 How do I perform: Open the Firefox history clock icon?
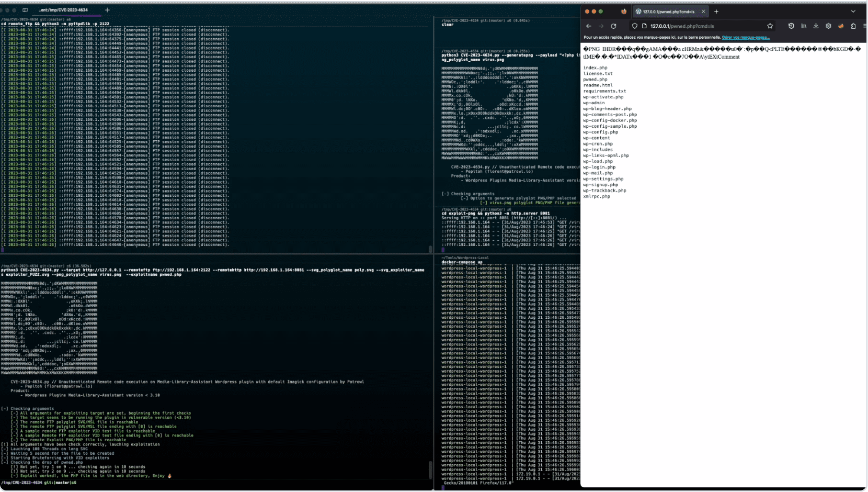coord(791,26)
